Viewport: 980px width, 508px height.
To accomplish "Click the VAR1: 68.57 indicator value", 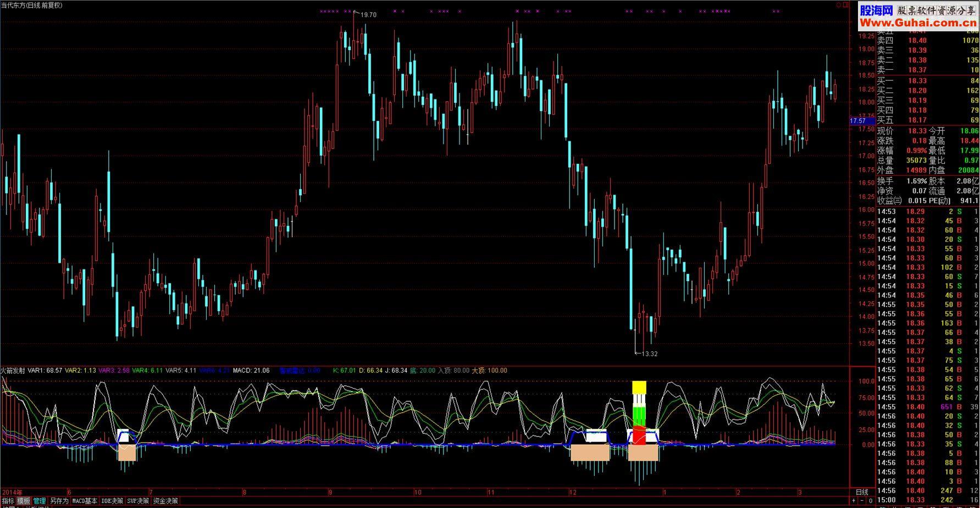I will coord(45,371).
